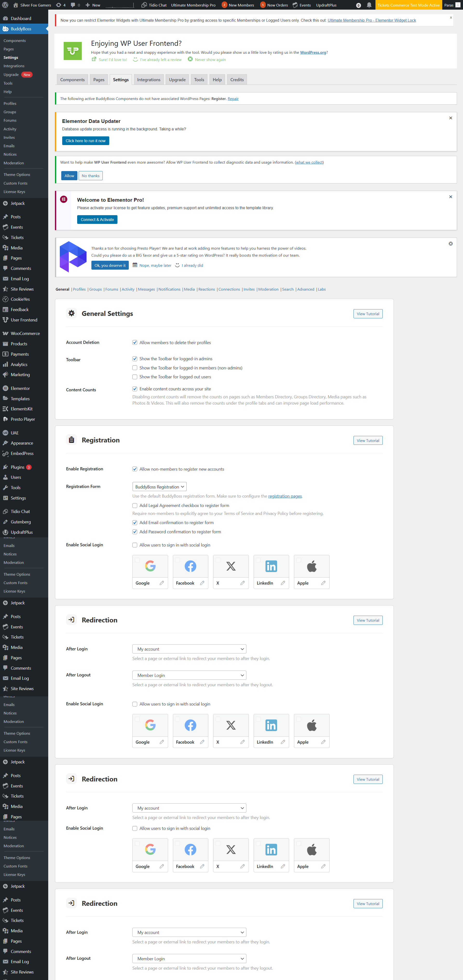Open User Frontend in the sidebar
This screenshot has height=980, width=463.
(24, 320)
